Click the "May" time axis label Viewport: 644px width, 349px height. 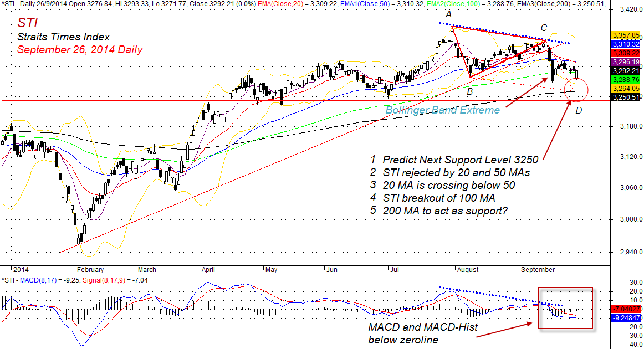[x=272, y=270]
